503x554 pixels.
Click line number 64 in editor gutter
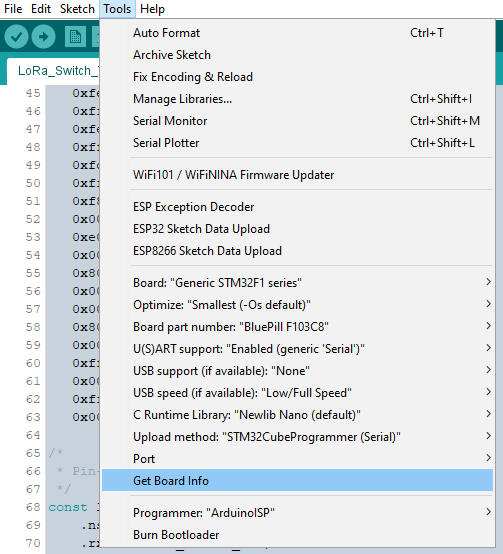point(33,435)
